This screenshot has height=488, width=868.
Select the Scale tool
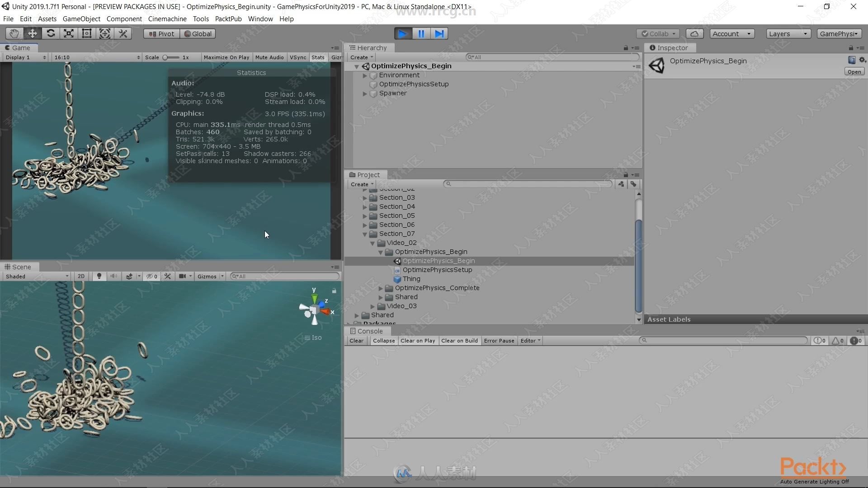click(x=69, y=33)
